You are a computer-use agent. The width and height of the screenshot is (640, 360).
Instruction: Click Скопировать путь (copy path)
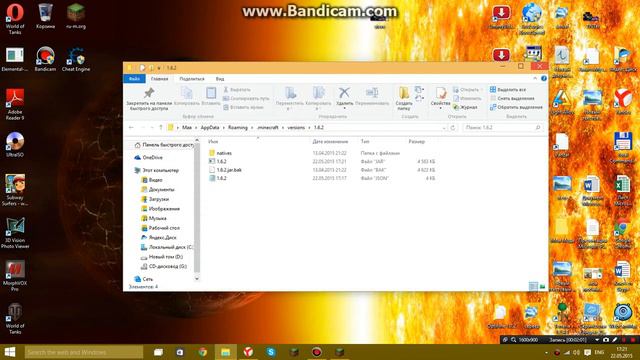[246, 98]
